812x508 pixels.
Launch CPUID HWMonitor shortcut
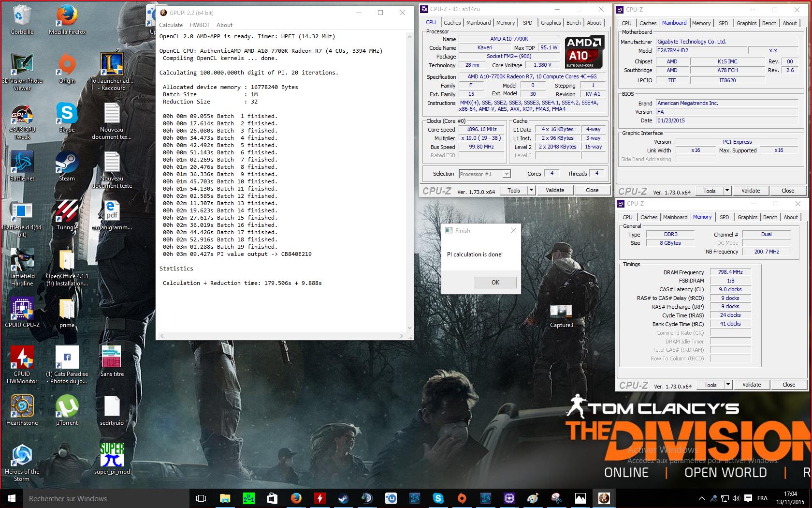pyautogui.click(x=22, y=365)
